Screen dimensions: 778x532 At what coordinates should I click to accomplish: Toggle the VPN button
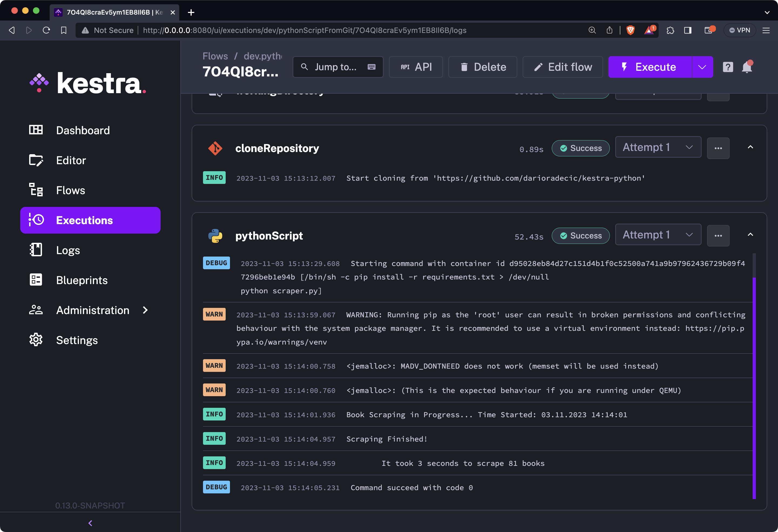coord(740,30)
